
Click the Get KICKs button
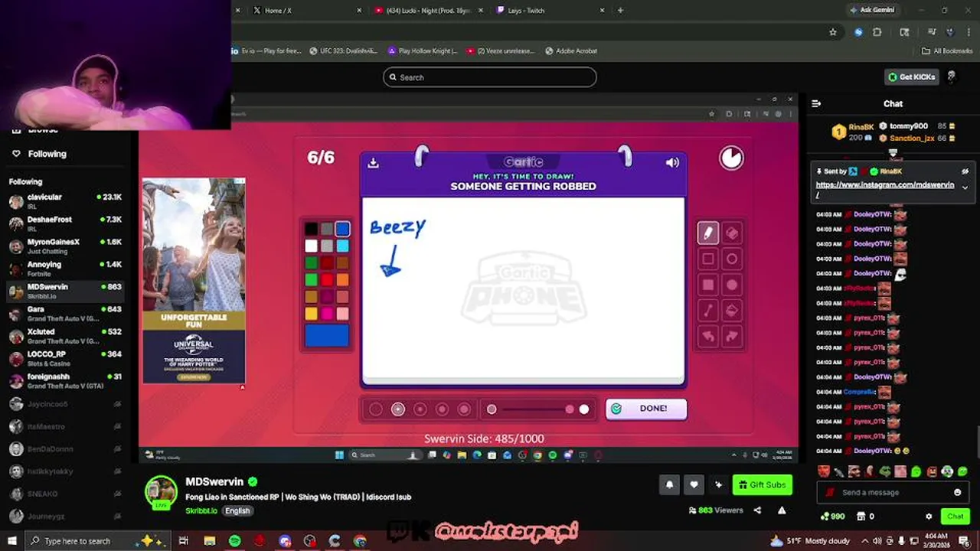912,77
